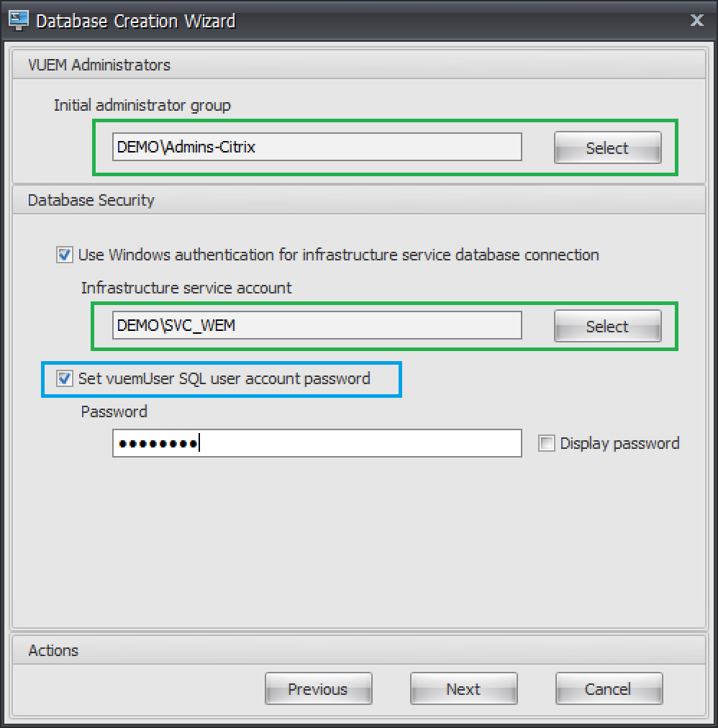Click the Password label above the field
Image resolution: width=718 pixels, height=728 pixels.
(x=114, y=411)
